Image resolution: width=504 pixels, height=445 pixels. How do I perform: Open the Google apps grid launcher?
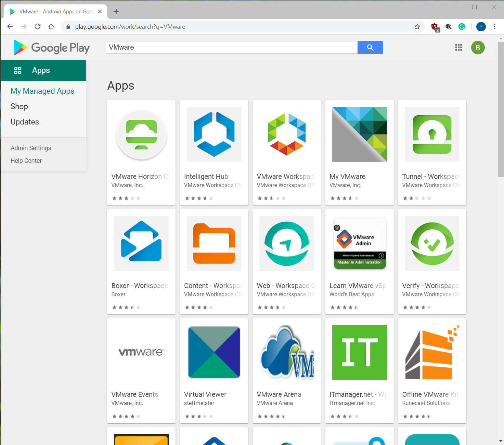(x=459, y=48)
